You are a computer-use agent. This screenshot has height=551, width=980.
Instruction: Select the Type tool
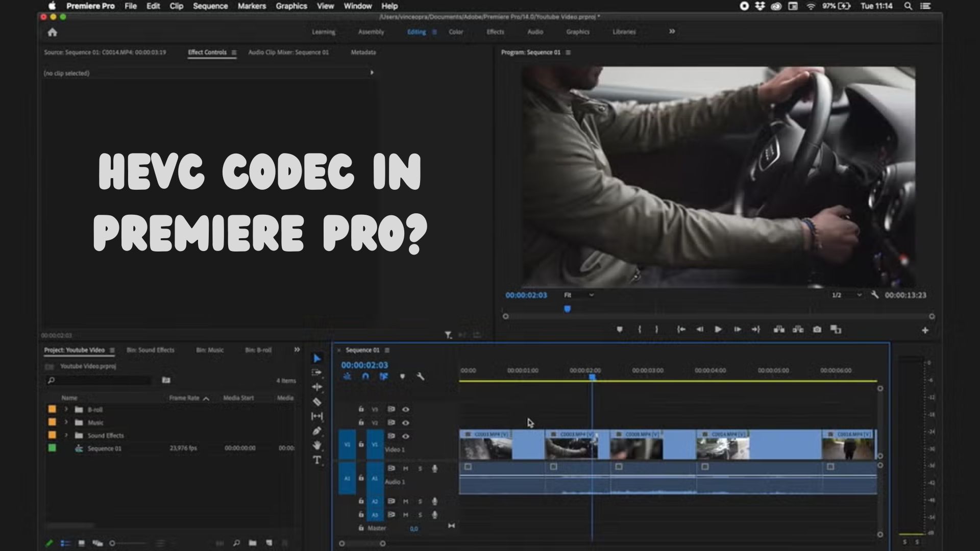[x=317, y=460]
